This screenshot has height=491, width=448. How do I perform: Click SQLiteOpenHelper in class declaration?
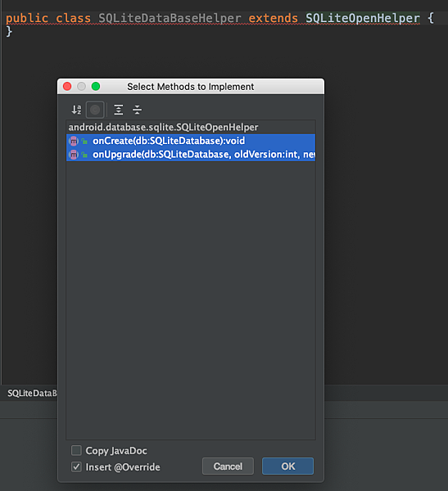(363, 18)
